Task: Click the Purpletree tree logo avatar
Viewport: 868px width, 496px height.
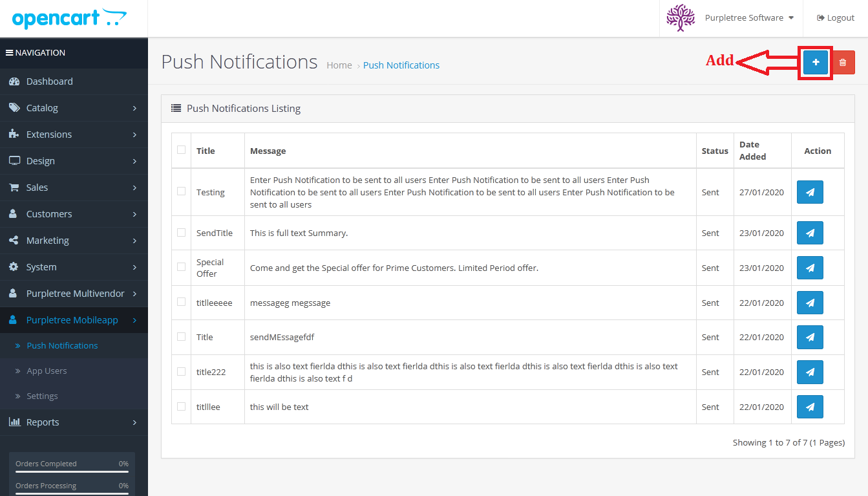Action: point(681,18)
